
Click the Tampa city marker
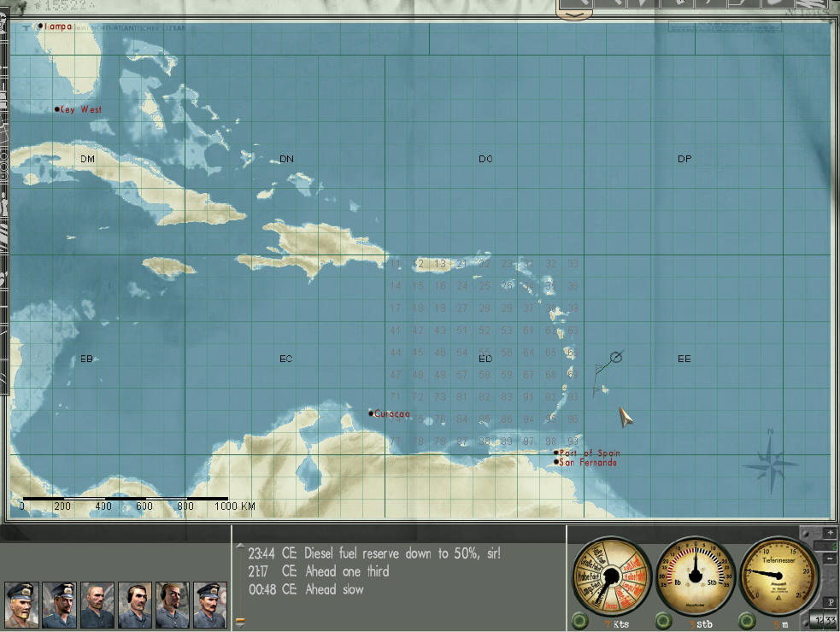click(41, 26)
